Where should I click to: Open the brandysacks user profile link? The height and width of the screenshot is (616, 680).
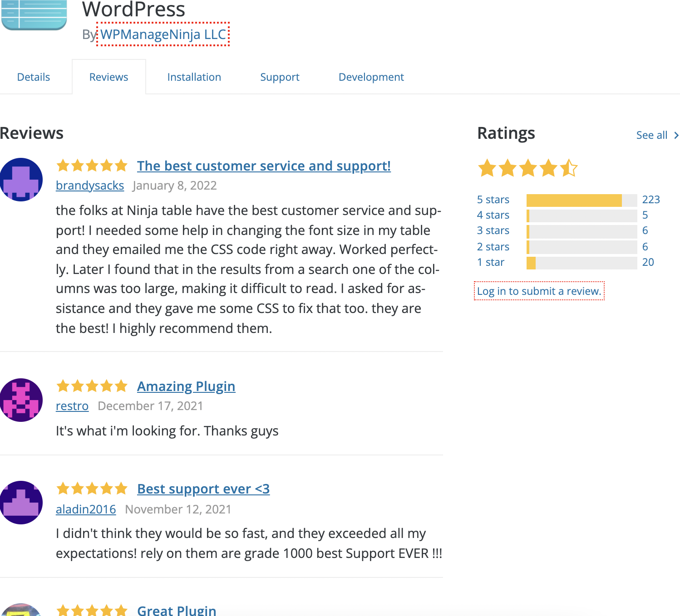90,186
